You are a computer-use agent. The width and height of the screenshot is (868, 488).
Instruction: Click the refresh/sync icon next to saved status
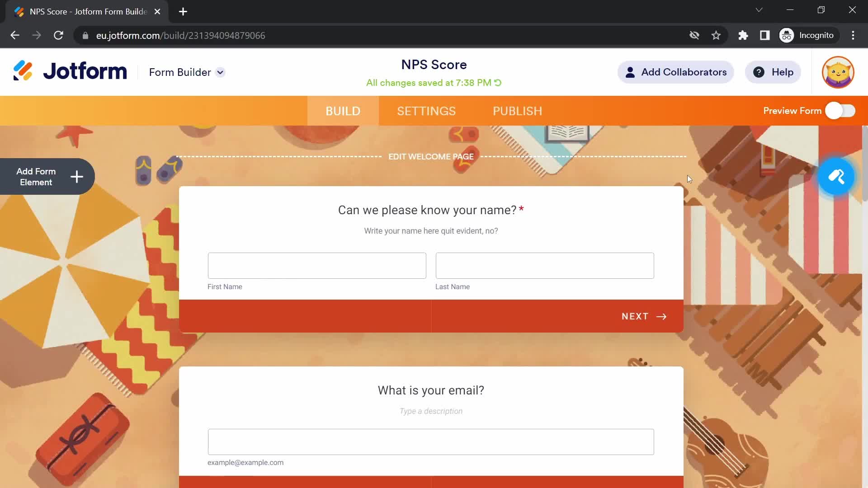[x=498, y=82]
